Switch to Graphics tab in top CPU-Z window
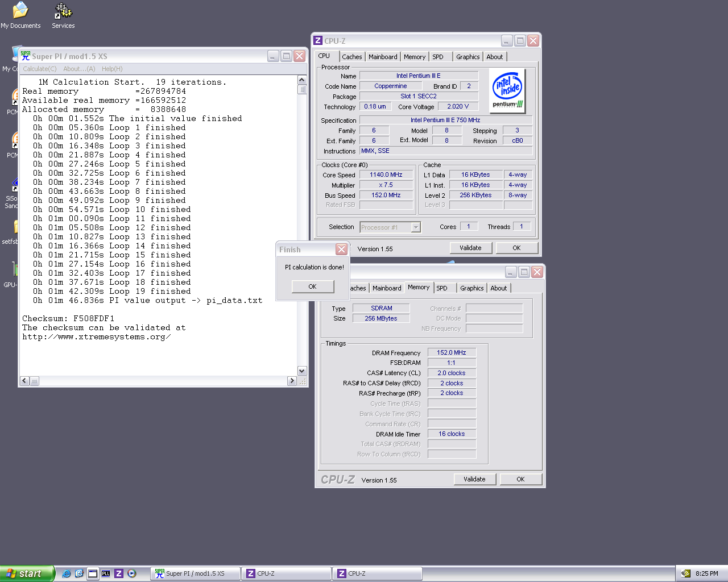Image resolution: width=728 pixels, height=582 pixels. tap(468, 57)
